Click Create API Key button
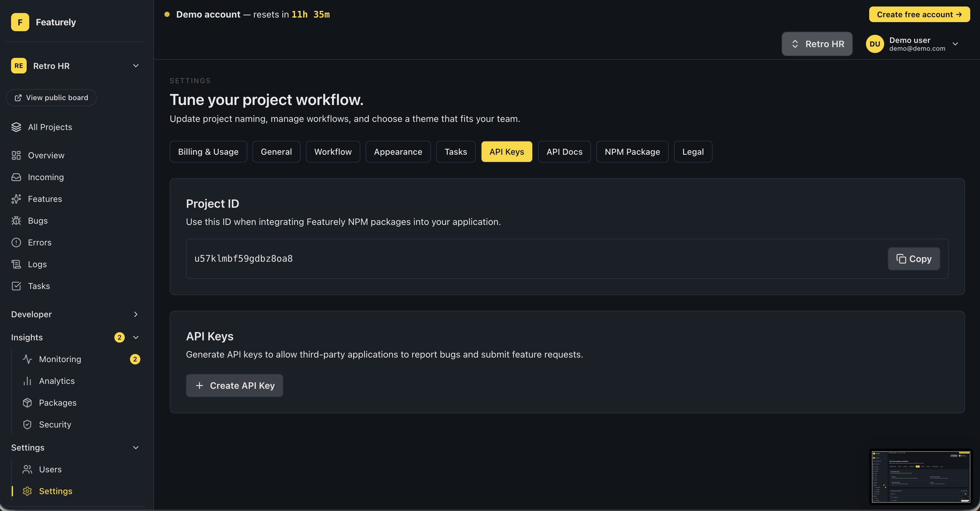The image size is (980, 511). coord(234,386)
